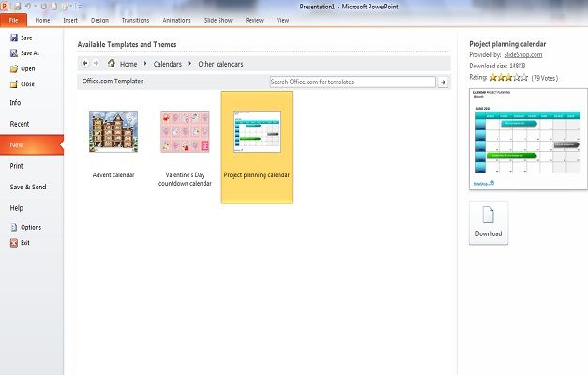Switch to the Home ribbon tab
Viewport: 588px width, 375px height.
[42, 21]
